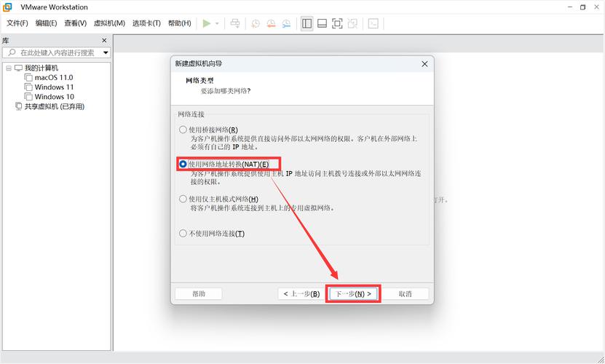The height and width of the screenshot is (364, 605).
Task: Select 我的计算机 in the library tree
Action: (x=41, y=68)
